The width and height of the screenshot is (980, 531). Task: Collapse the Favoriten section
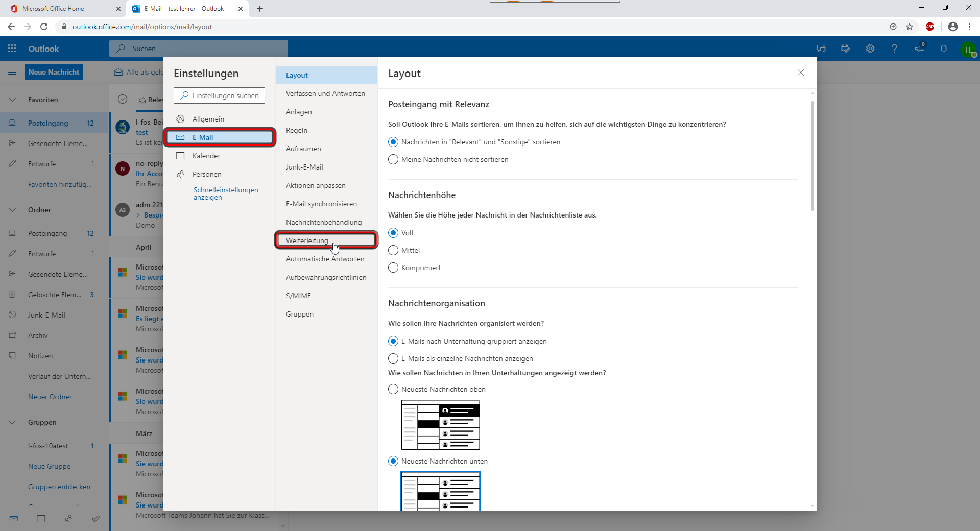point(12,100)
